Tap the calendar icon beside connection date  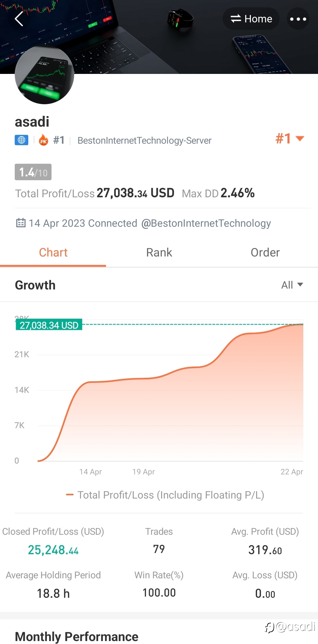pyautogui.click(x=21, y=223)
